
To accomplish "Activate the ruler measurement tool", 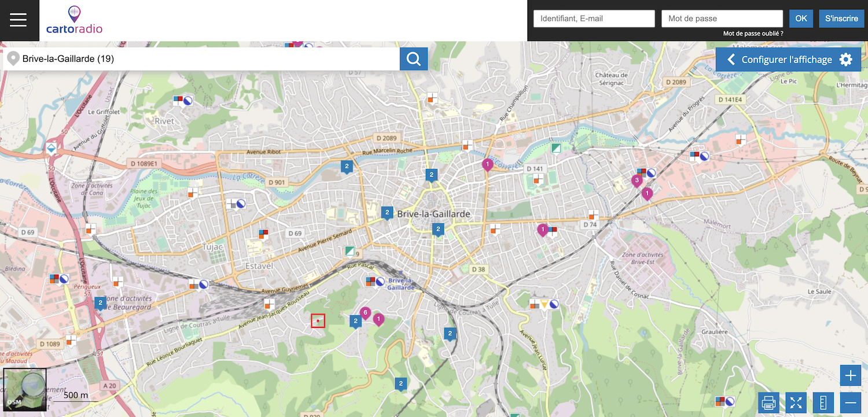I will [823, 403].
